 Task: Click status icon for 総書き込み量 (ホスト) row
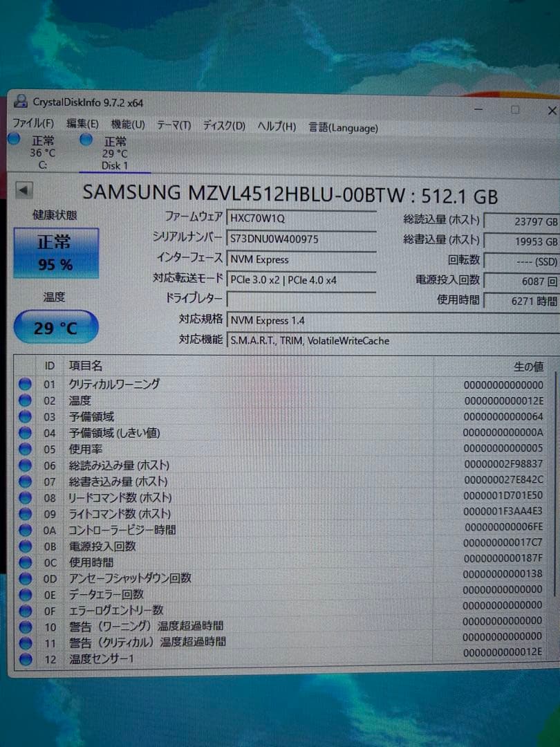click(26, 481)
